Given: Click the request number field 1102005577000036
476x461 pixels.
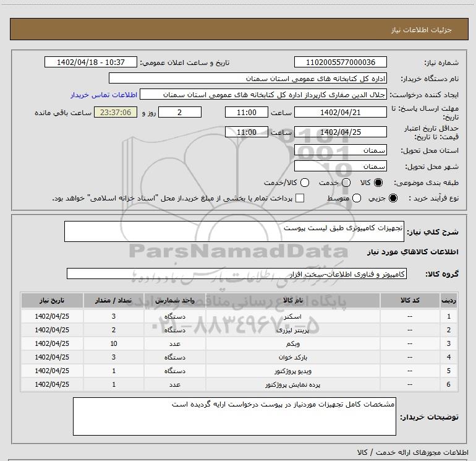Looking at the screenshot, I should (x=340, y=62).
